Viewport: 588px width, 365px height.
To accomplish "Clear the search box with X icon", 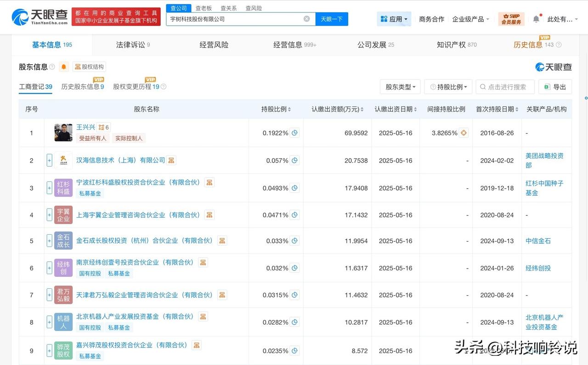I will tap(306, 19).
